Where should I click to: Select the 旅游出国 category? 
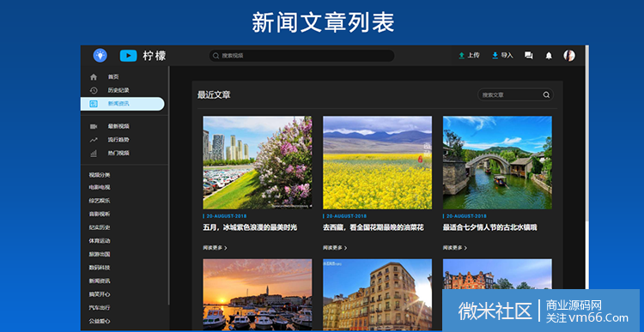click(x=100, y=255)
